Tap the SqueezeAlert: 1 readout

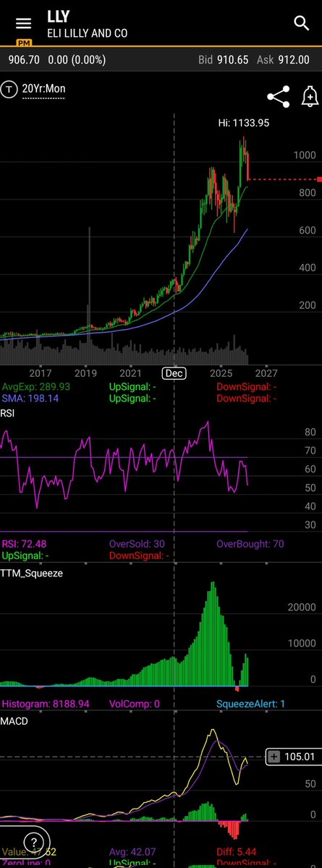250,703
